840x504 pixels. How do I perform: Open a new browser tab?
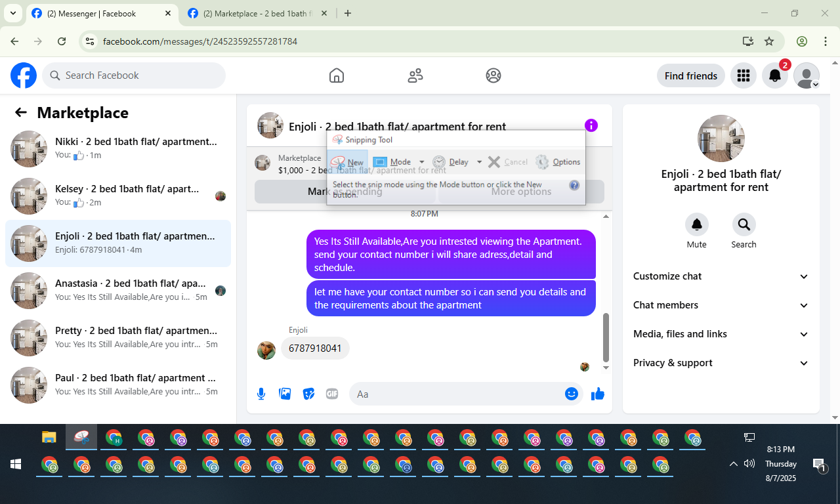click(348, 13)
